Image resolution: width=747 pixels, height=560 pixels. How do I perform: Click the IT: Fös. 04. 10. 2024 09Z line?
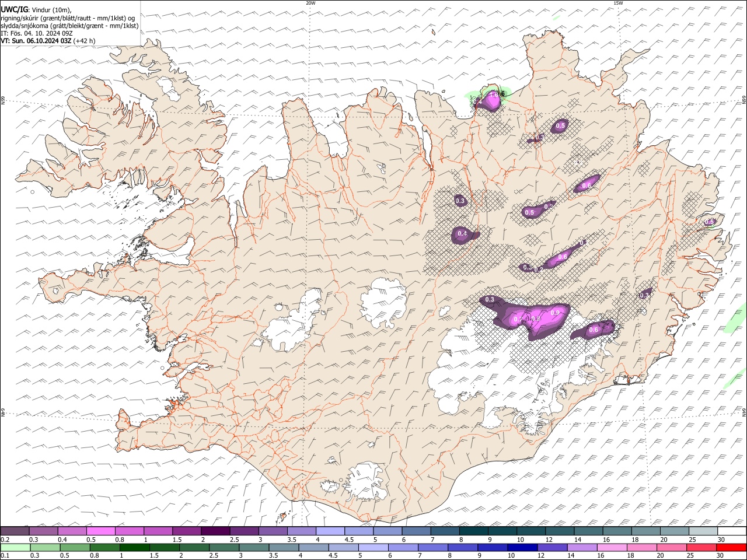tap(37, 33)
